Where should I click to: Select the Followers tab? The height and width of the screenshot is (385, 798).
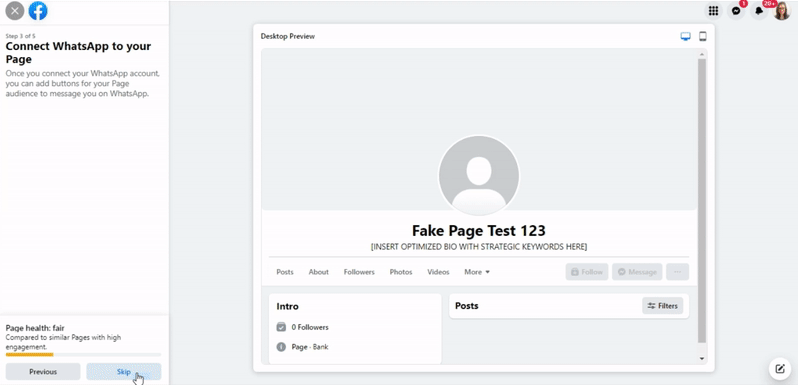(x=359, y=272)
